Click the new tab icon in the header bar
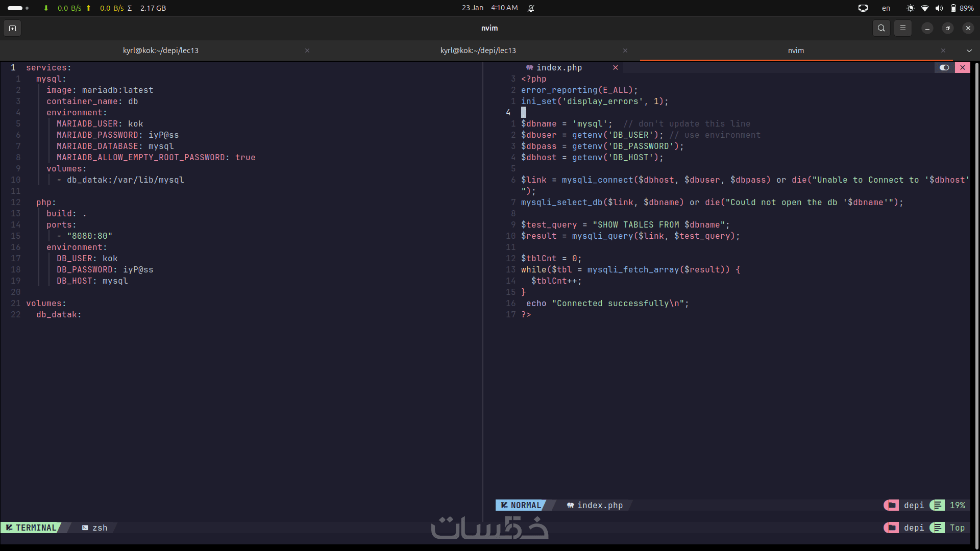 coord(13,28)
